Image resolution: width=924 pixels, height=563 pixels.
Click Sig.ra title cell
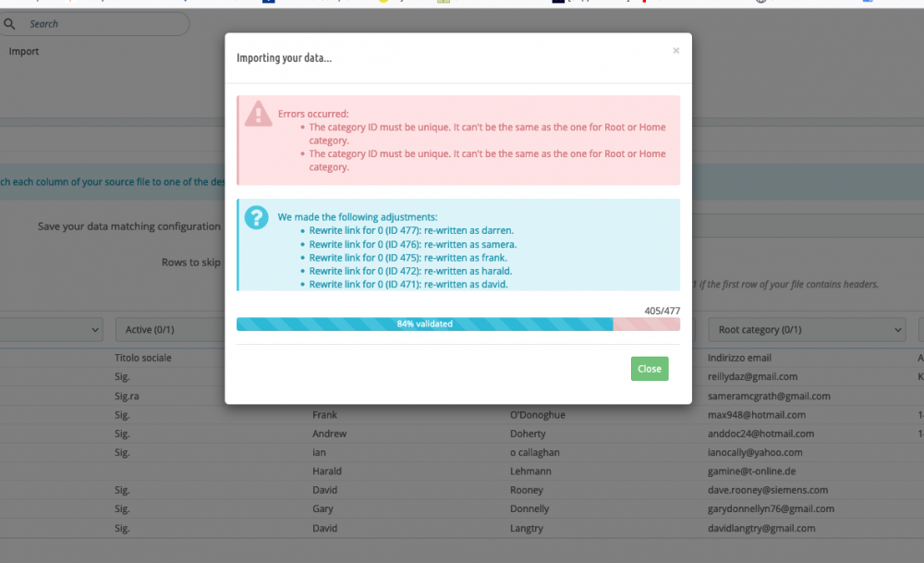pos(127,397)
